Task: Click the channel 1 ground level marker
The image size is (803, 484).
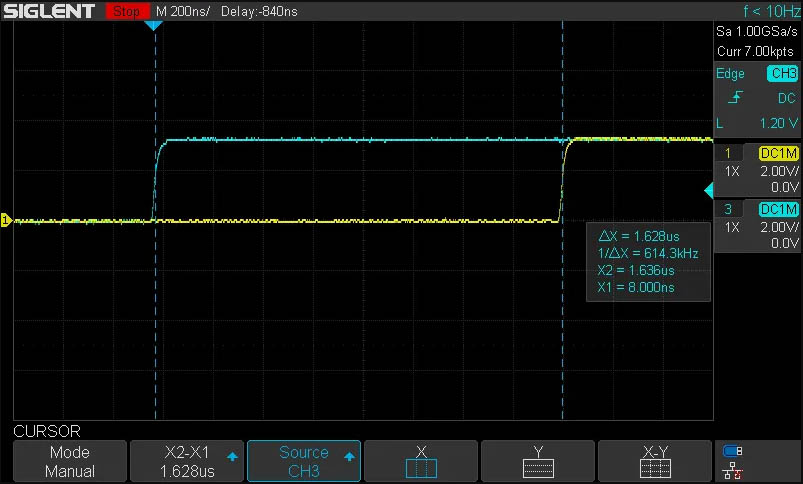Action: [6, 220]
